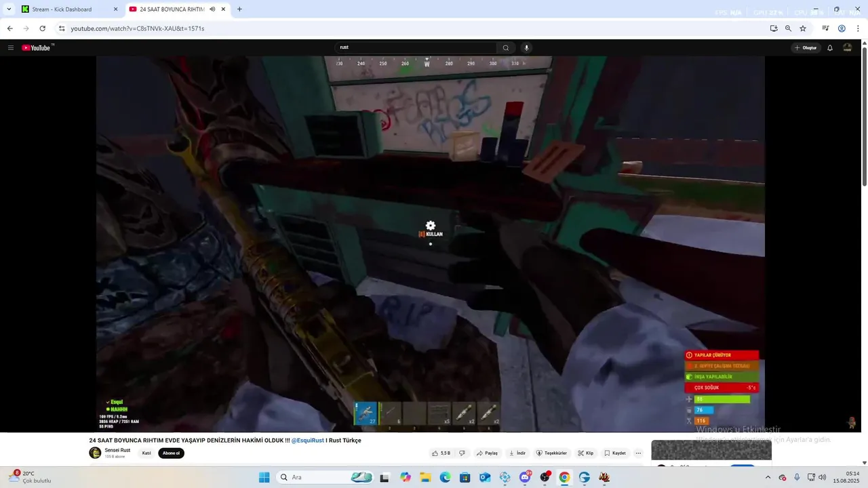Like the video with 5,5 B likes
This screenshot has height=488, width=868.
(x=441, y=453)
